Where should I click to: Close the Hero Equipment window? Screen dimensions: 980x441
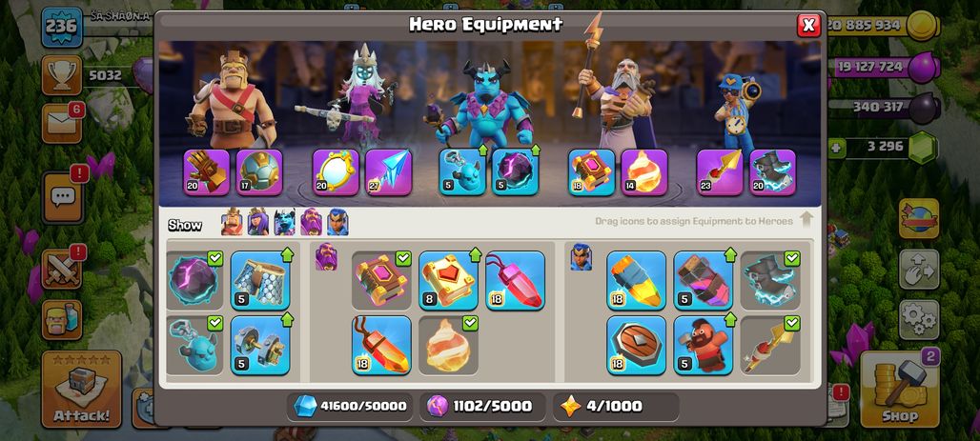808,25
